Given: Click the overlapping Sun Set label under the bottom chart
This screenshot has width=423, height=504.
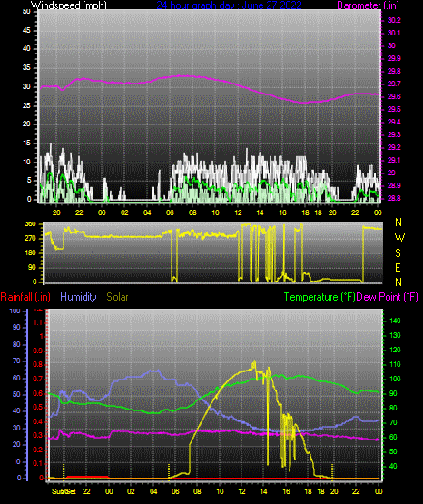Looking at the screenshot, I should coord(64,491).
